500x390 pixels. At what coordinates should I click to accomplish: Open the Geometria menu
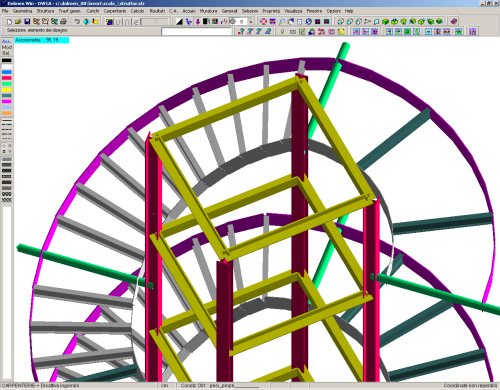[23, 11]
